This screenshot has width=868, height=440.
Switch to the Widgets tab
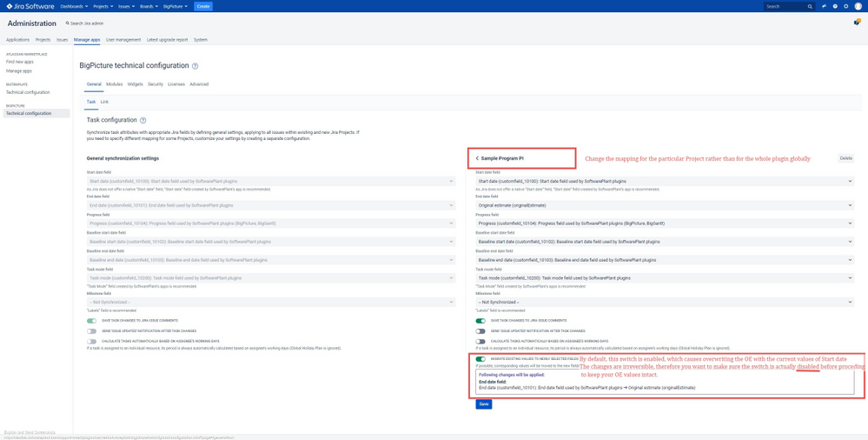pyautogui.click(x=135, y=84)
